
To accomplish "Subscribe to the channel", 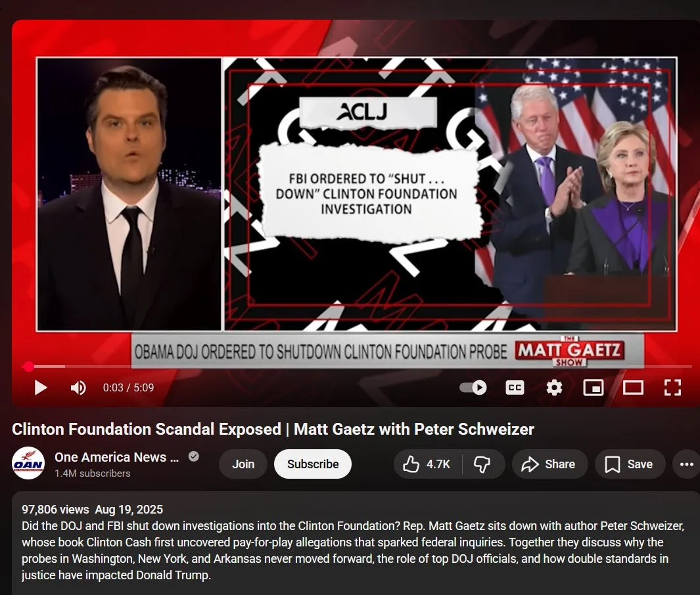I will 312,464.
